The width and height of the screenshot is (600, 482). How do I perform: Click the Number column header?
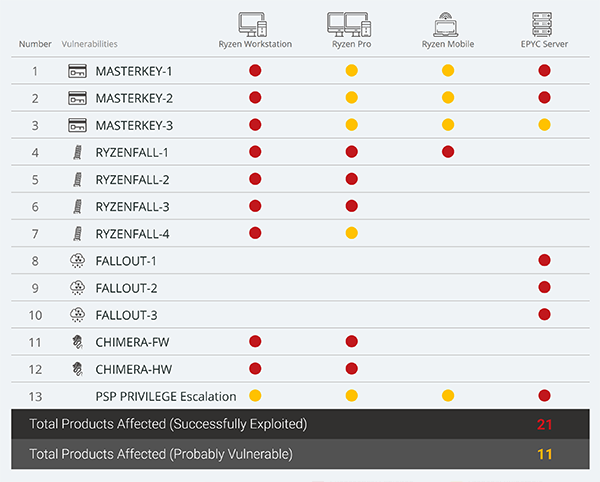(x=35, y=44)
